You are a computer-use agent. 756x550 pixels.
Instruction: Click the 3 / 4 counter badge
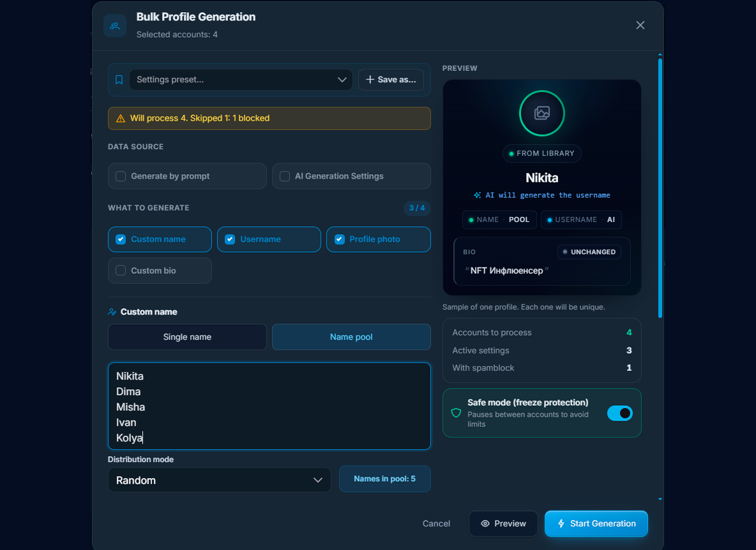pos(417,208)
